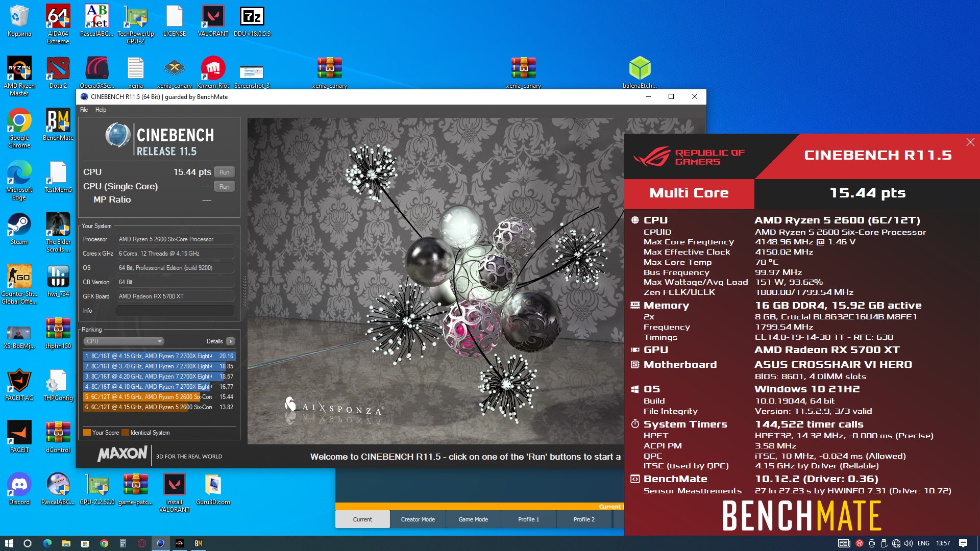This screenshot has height=551, width=980.
Task: Open the TestMem5 desktop icon
Action: point(58,177)
